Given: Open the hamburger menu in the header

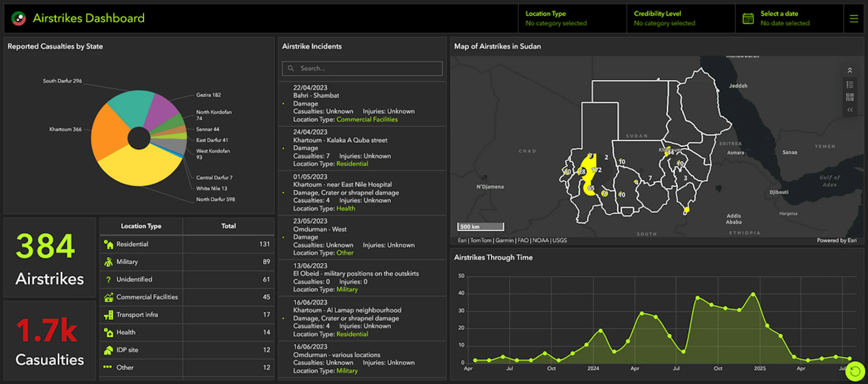Looking at the screenshot, I should tap(854, 19).
